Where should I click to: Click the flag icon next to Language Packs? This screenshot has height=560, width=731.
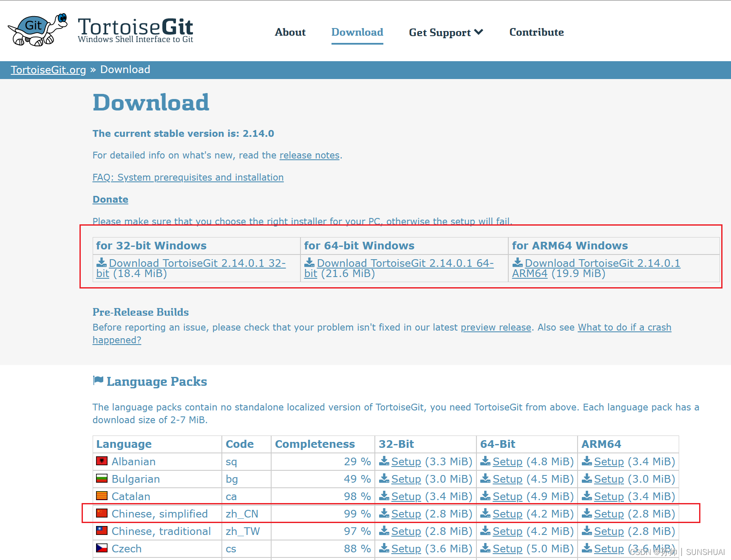[x=98, y=380]
